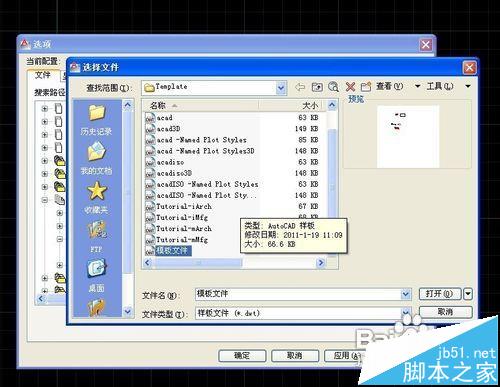The width and height of the screenshot is (500, 387).
Task: Open the arrow beside the 打开 button
Action: (x=468, y=294)
